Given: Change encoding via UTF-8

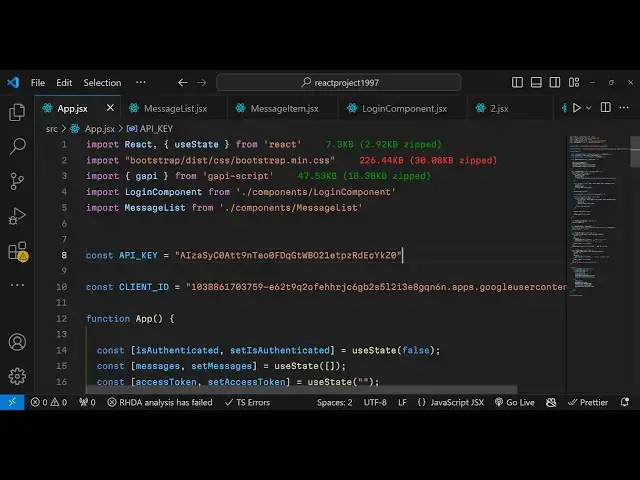Looking at the screenshot, I should (x=375, y=402).
